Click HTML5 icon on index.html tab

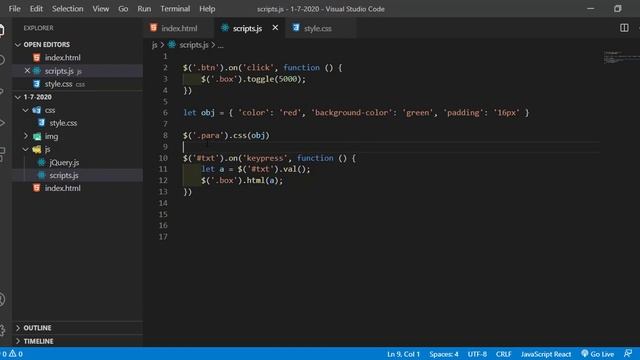(x=153, y=27)
